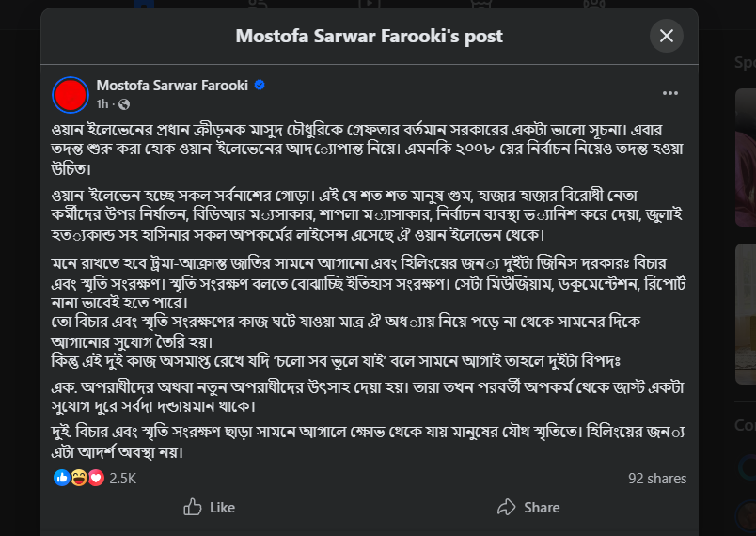Viewport: 756px width, 536px height.
Task: Click the thumbs-up icon on Like button
Action: [x=193, y=507]
